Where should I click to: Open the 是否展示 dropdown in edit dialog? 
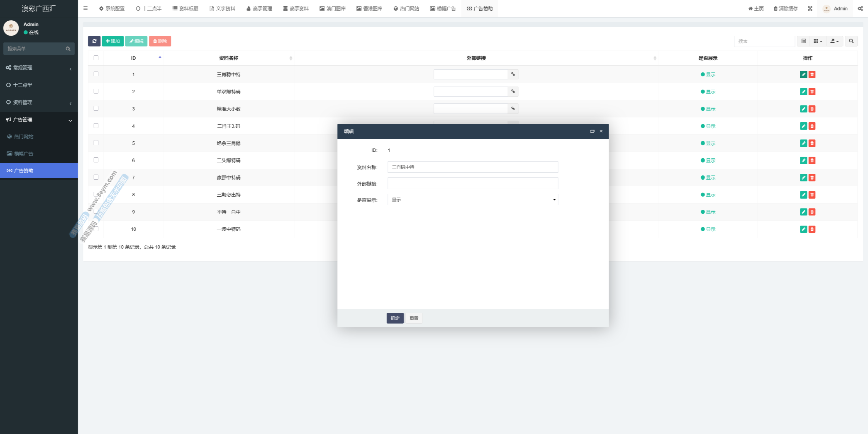point(473,200)
